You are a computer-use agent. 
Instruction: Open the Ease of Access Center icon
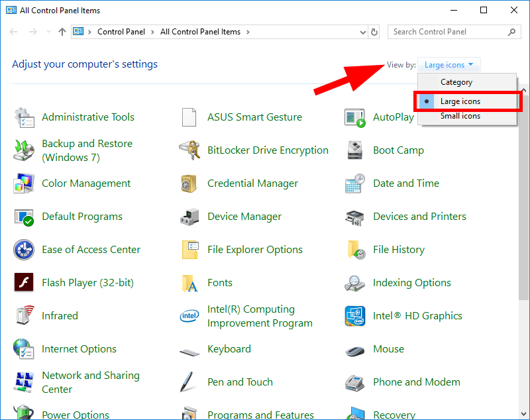coord(24,250)
